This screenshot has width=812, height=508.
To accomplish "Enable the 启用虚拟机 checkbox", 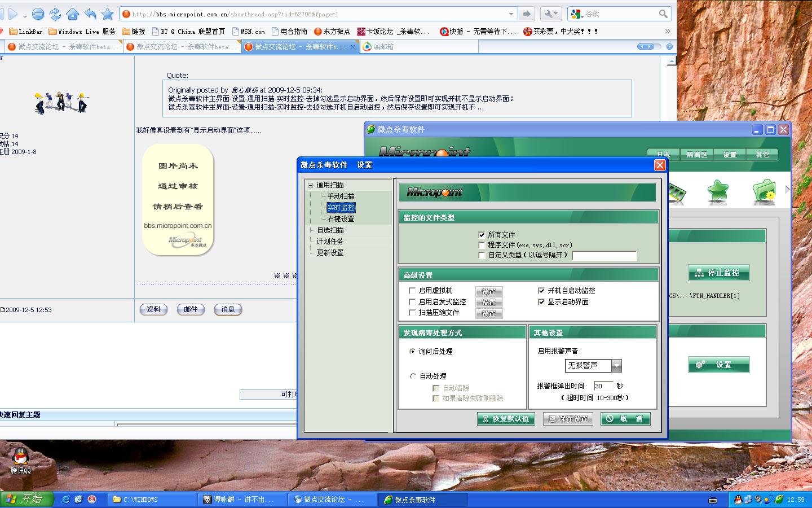I will [412, 291].
